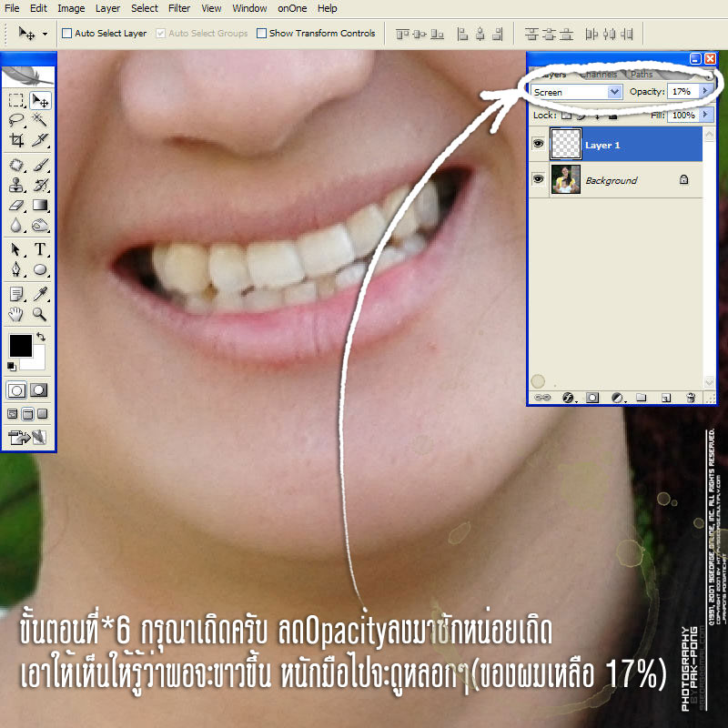Select the Rectangular Marquee tool
The height and width of the screenshot is (728, 728).
[16, 100]
